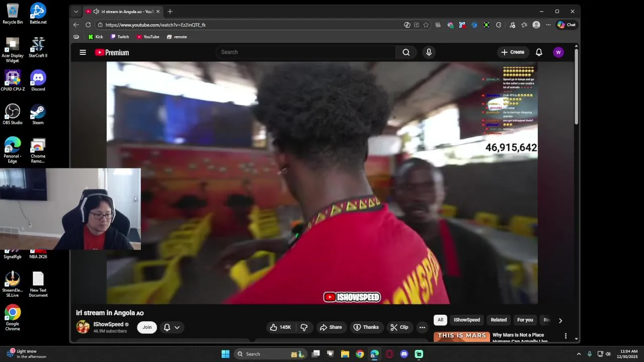Click the Share button
The image size is (644, 362).
click(331, 327)
